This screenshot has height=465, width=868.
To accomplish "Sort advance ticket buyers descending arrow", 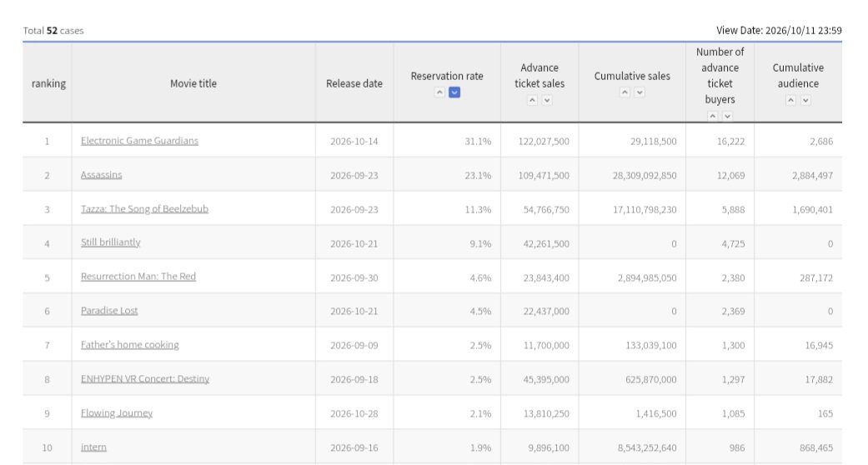I will [x=727, y=117].
